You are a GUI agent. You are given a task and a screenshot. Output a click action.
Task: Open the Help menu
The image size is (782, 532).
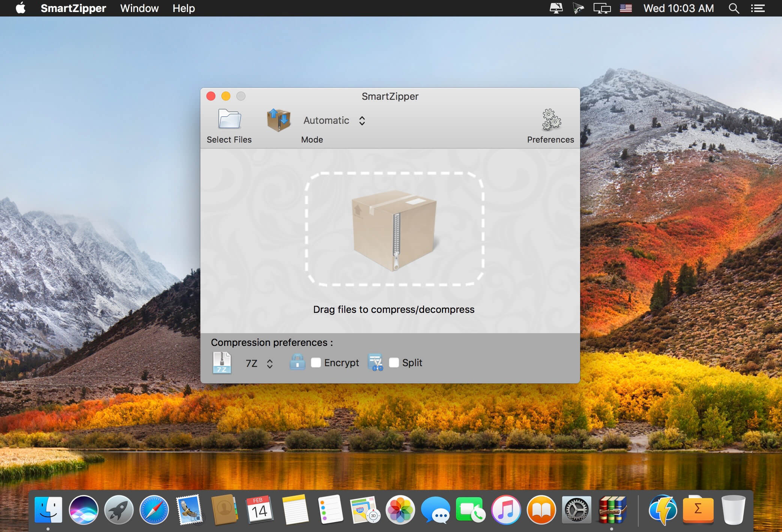(183, 8)
